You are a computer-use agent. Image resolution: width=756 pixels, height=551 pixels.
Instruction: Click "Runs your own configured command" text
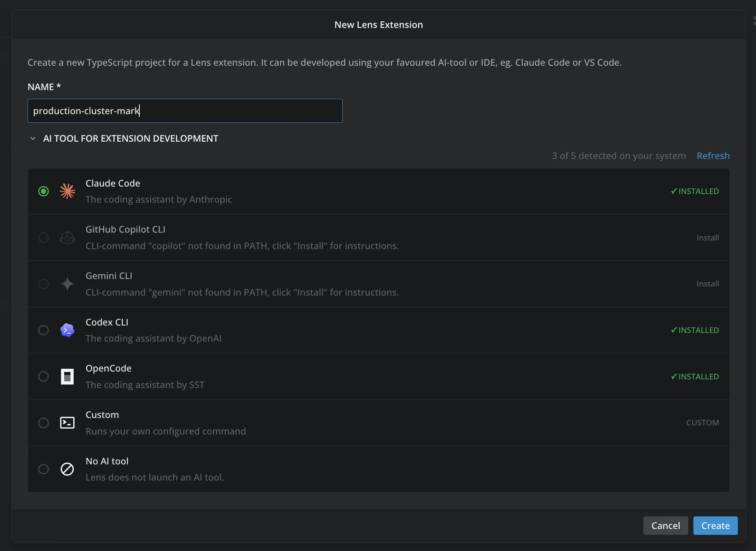click(166, 431)
